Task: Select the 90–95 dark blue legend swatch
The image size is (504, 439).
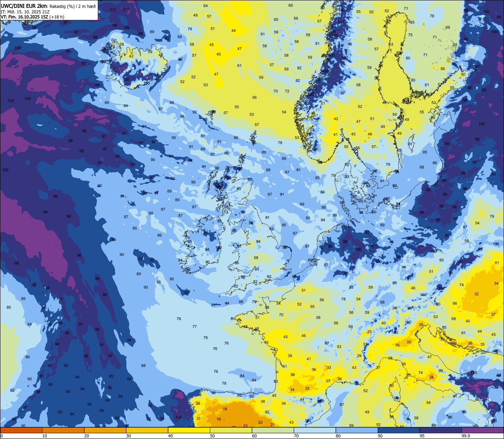Action: coord(398,430)
